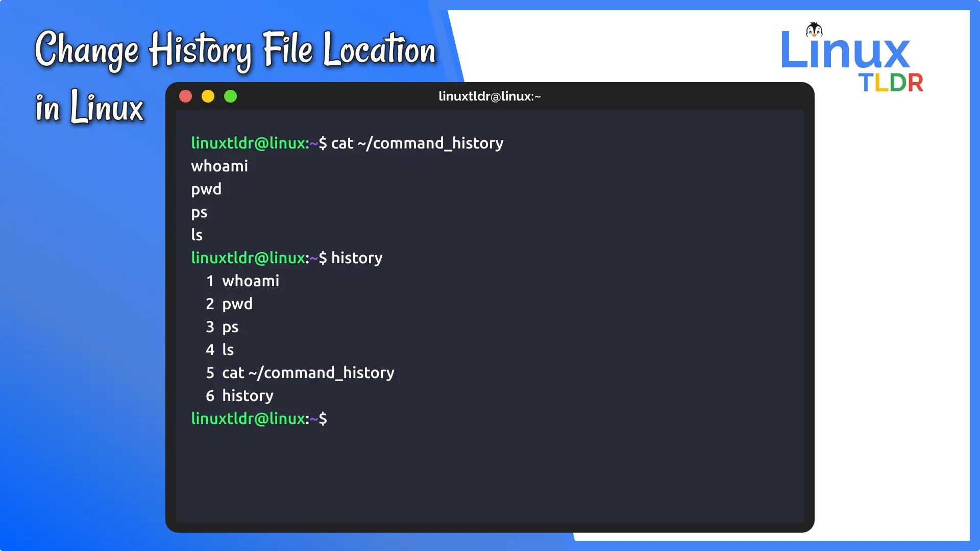Viewport: 980px width, 551px height.
Task: Select the tilde symbol in the prompt
Action: pyautogui.click(x=313, y=143)
